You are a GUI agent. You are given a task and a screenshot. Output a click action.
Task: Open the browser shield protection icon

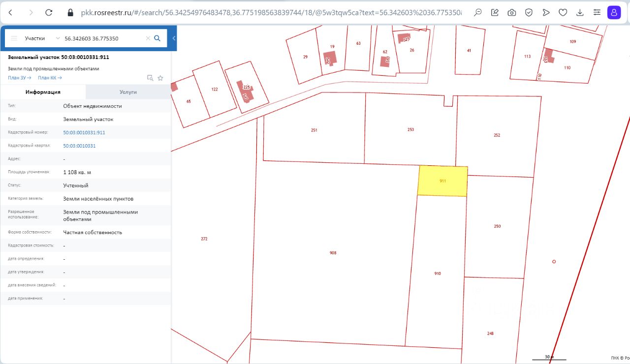[x=529, y=12]
